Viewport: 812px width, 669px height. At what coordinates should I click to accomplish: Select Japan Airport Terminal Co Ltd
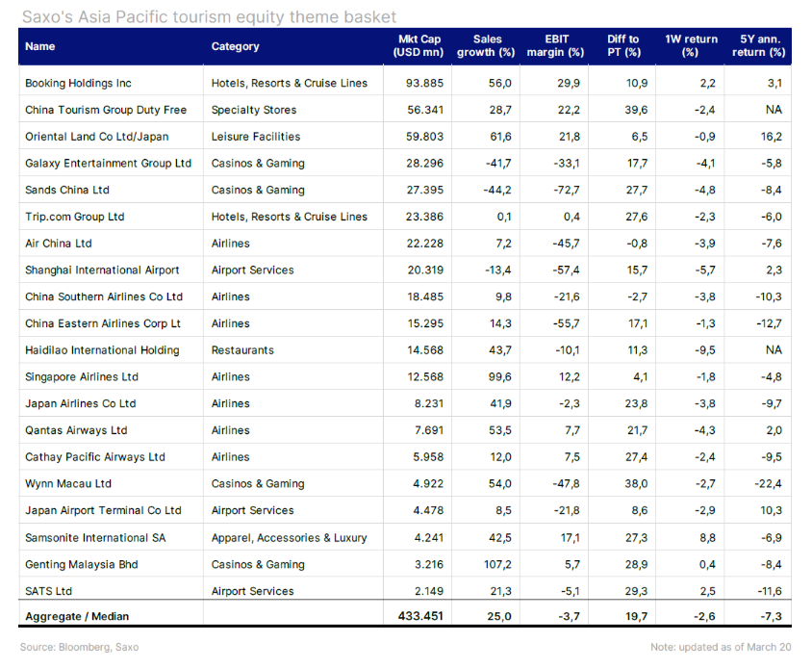coord(103,510)
